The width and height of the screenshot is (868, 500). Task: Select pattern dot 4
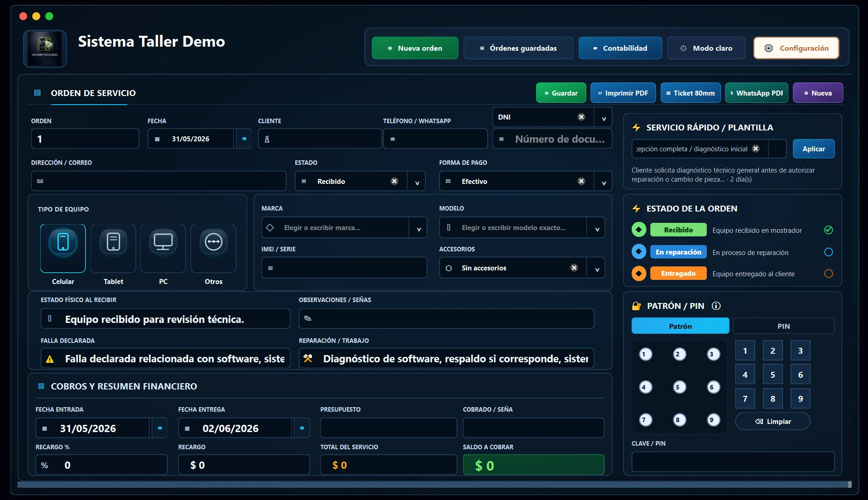(645, 387)
